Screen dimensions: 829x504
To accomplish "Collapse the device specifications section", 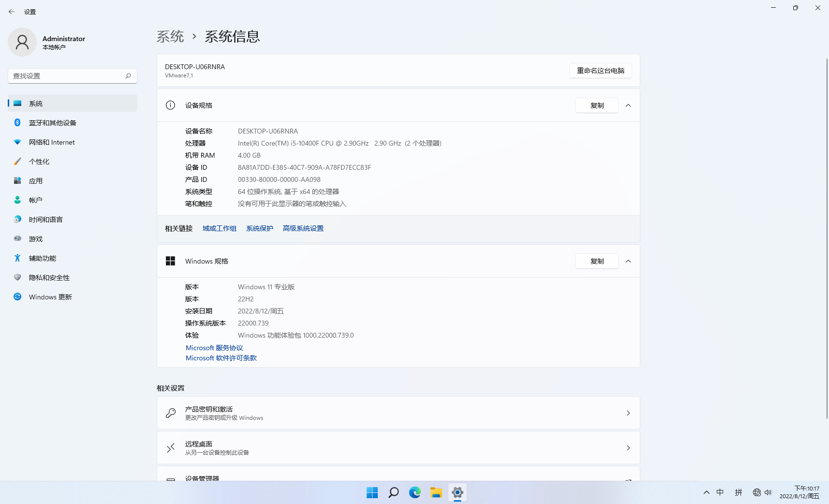I will coord(628,105).
